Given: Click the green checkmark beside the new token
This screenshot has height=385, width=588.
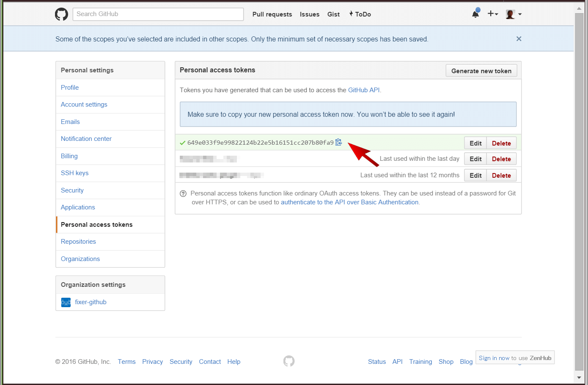Looking at the screenshot, I should click(x=182, y=143).
